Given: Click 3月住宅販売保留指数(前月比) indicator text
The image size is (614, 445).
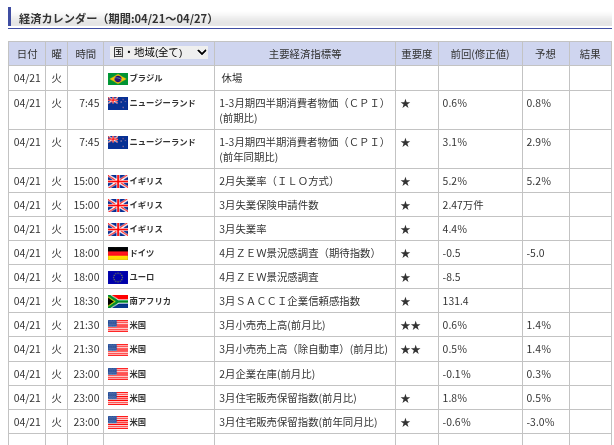Looking at the screenshot, I should coord(287,398).
